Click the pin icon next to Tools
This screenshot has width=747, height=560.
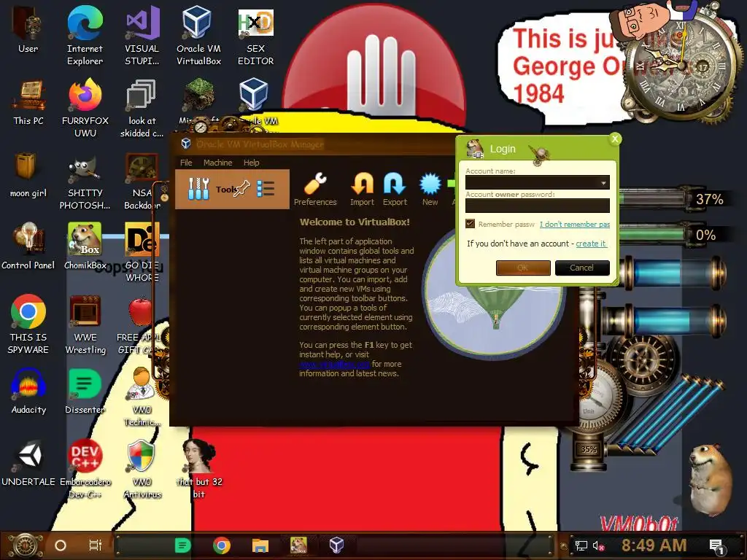(x=241, y=189)
